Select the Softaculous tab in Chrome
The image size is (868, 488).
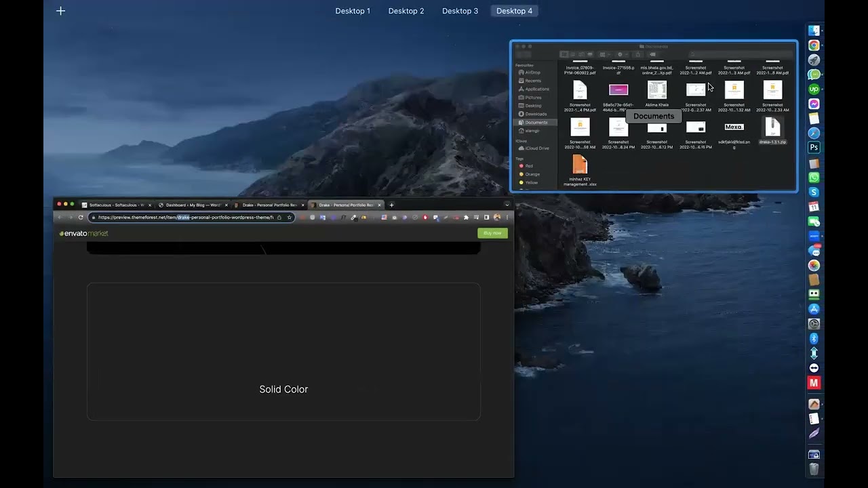[116, 205]
